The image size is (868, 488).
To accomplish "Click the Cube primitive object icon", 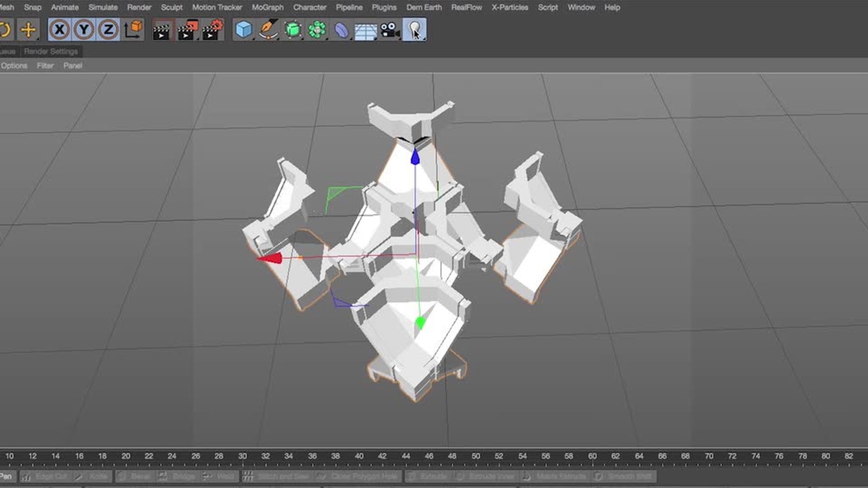I will tap(244, 30).
